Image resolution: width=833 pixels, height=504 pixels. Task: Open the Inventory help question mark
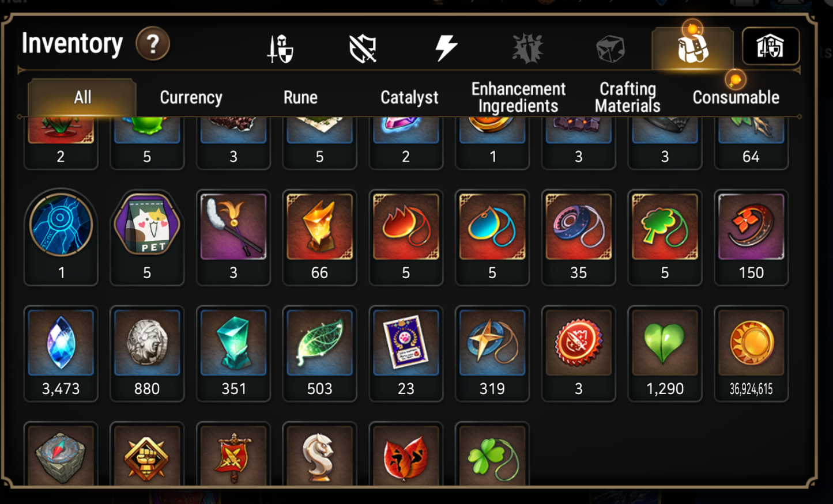[x=153, y=44]
